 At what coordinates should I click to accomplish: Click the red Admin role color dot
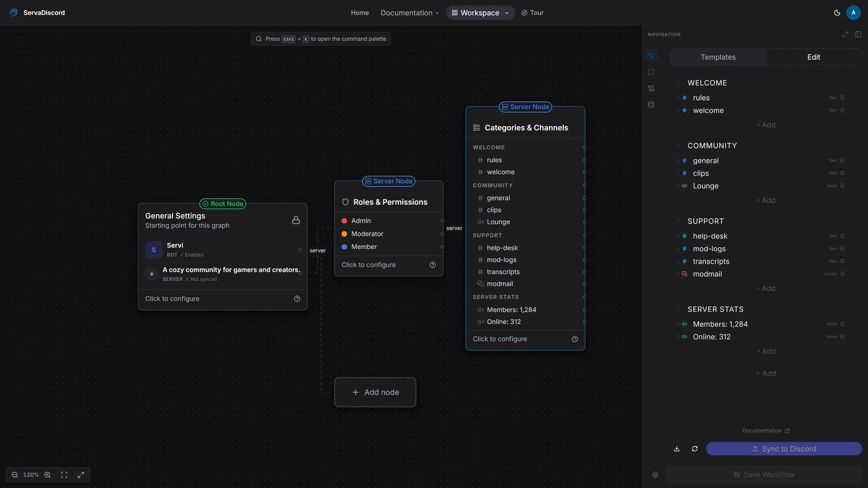pyautogui.click(x=344, y=221)
